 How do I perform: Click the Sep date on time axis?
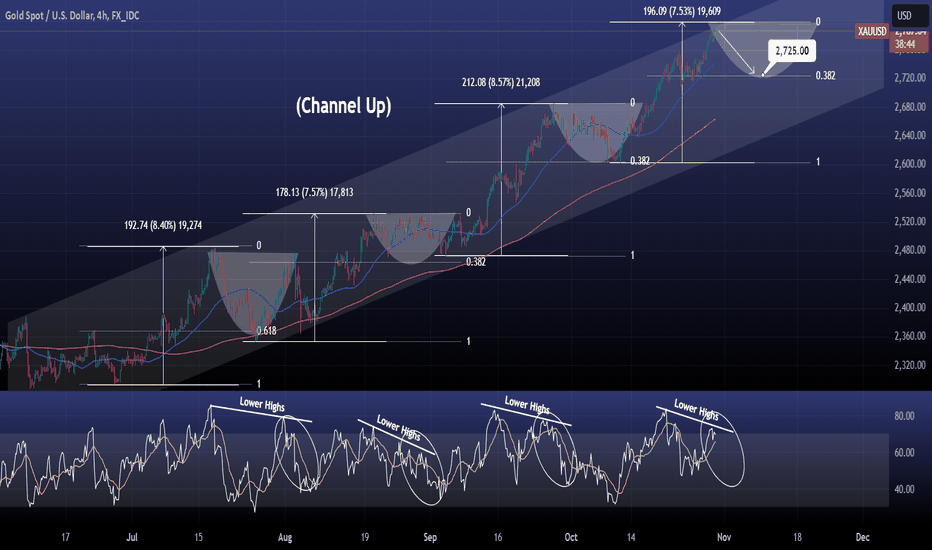point(430,538)
